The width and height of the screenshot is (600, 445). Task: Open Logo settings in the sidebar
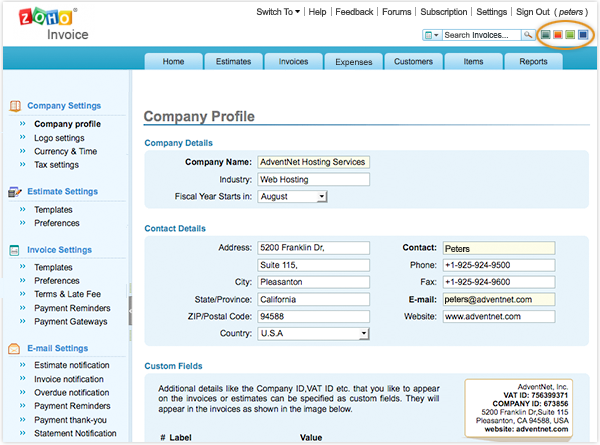pyautogui.click(x=59, y=138)
